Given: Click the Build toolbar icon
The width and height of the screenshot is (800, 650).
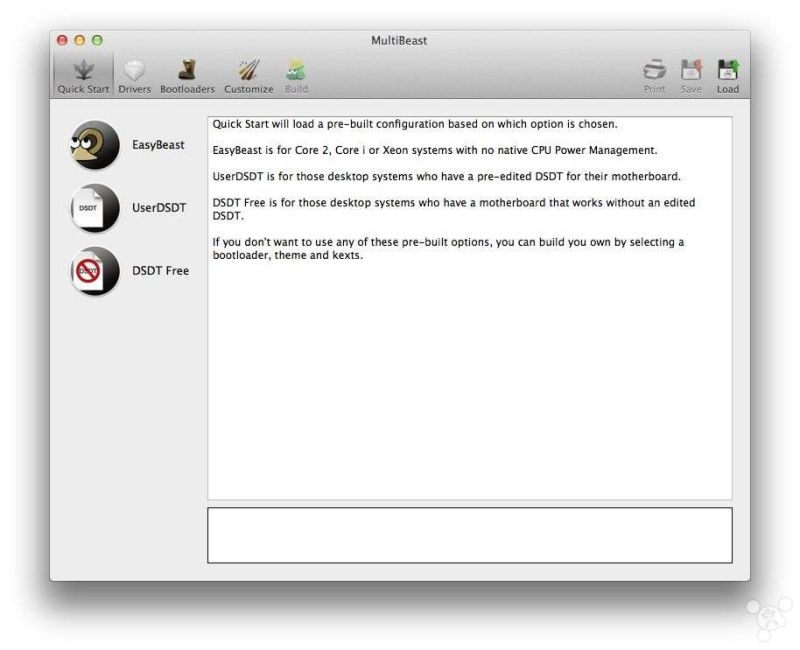Looking at the screenshot, I should point(296,77).
